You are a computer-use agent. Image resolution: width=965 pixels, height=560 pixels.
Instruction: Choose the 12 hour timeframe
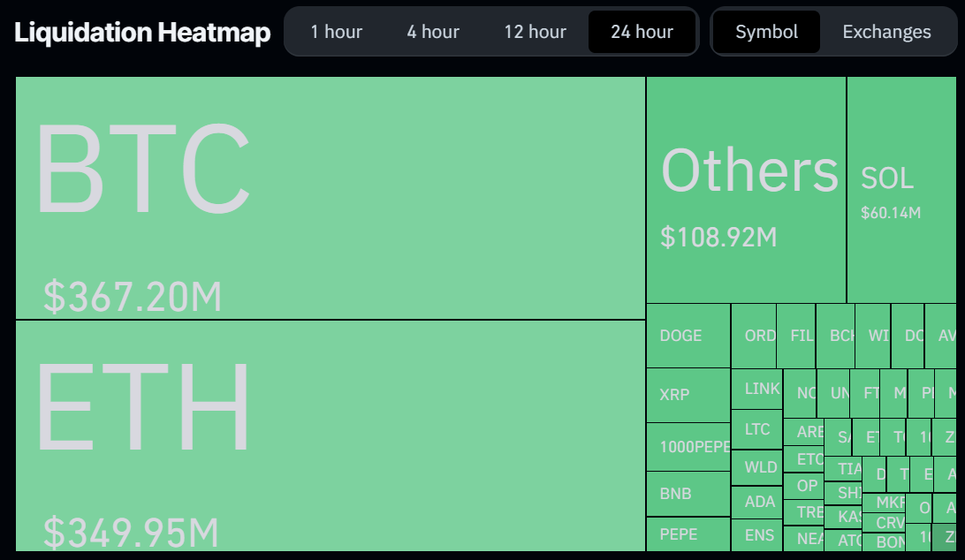(x=535, y=32)
